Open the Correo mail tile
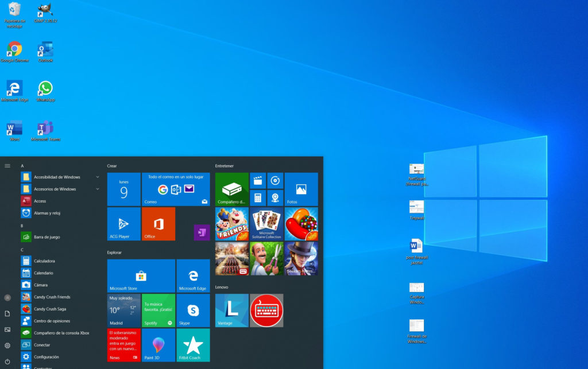Image resolution: width=588 pixels, height=369 pixels. pos(175,189)
